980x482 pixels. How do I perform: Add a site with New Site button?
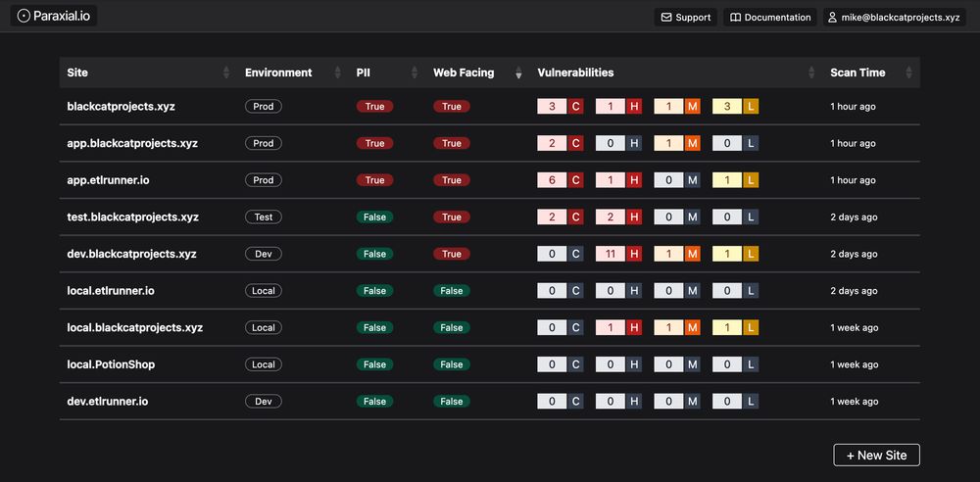[x=876, y=456]
